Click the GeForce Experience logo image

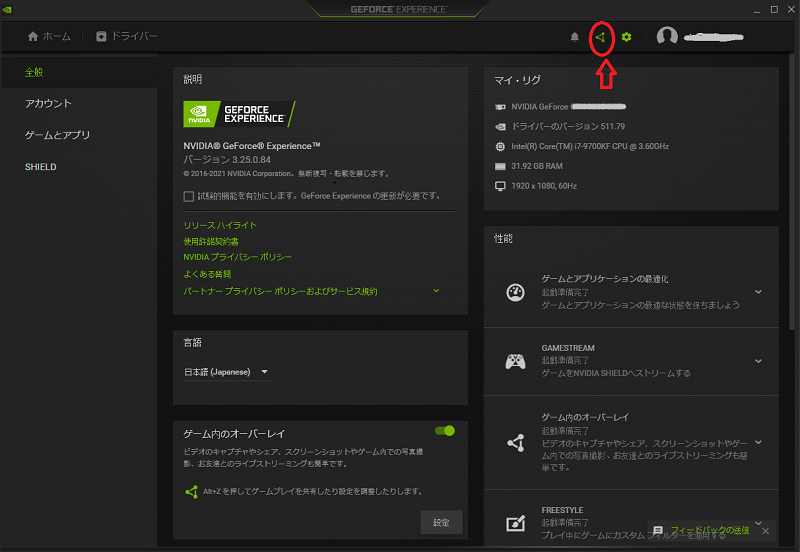239,114
